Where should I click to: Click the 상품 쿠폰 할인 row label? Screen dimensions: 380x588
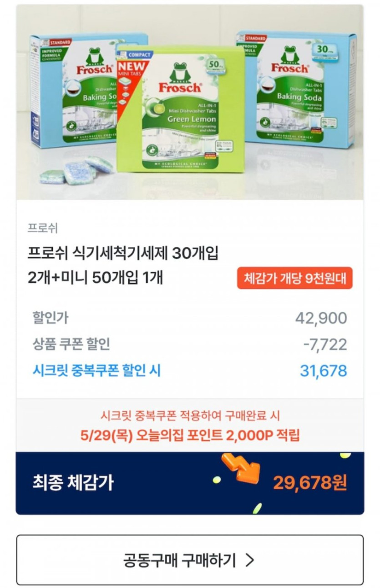click(x=71, y=344)
